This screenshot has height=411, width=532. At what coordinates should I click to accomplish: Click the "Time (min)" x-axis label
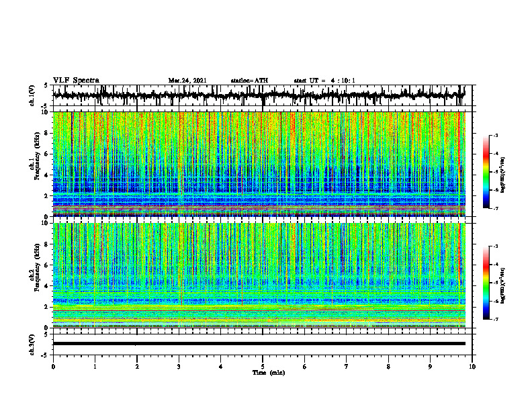(x=269, y=373)
